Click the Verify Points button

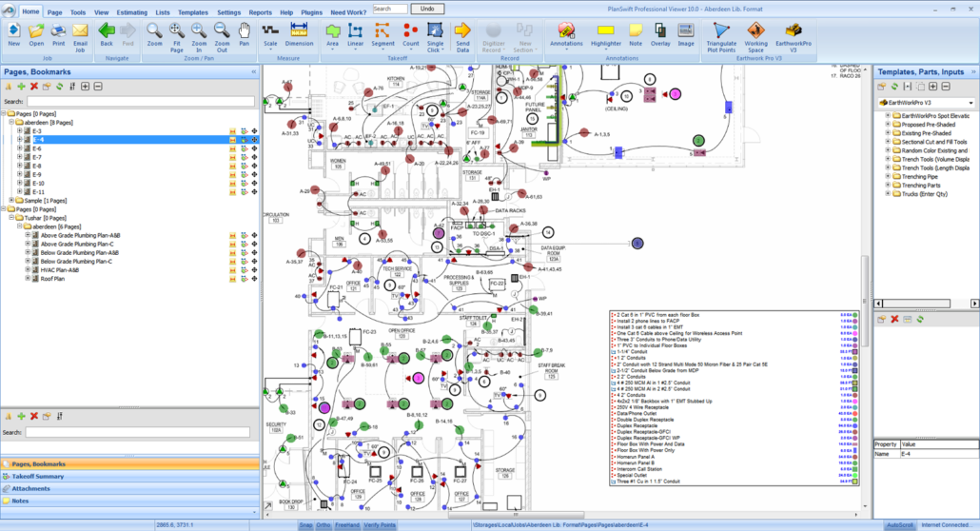click(x=379, y=524)
